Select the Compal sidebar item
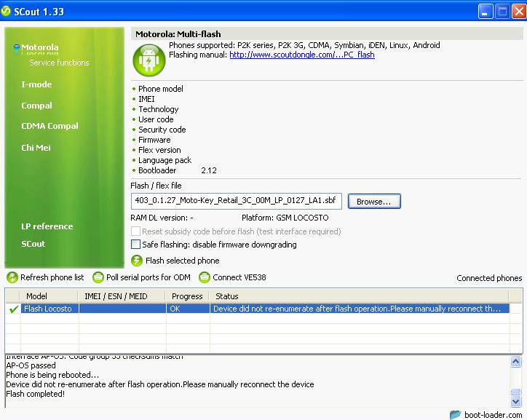 coord(36,106)
